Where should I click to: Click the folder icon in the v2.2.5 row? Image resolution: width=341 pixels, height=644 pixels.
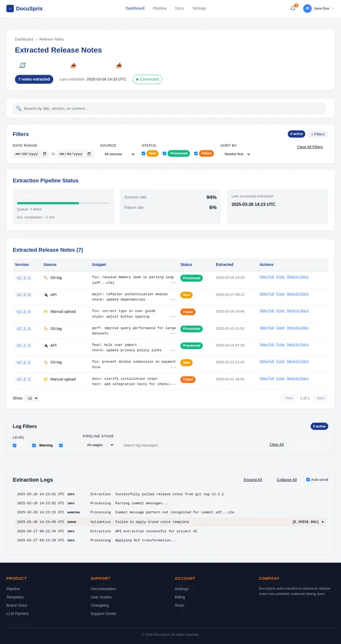pos(46,312)
